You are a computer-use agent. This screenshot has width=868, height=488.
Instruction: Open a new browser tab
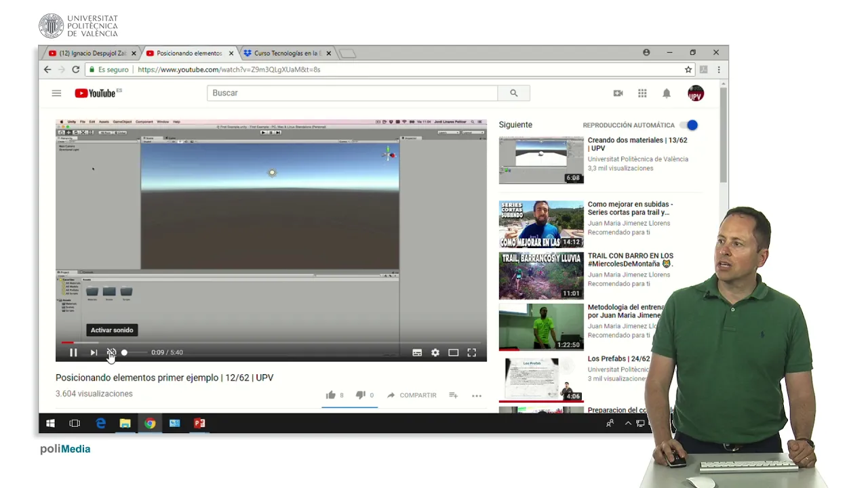pyautogui.click(x=347, y=54)
